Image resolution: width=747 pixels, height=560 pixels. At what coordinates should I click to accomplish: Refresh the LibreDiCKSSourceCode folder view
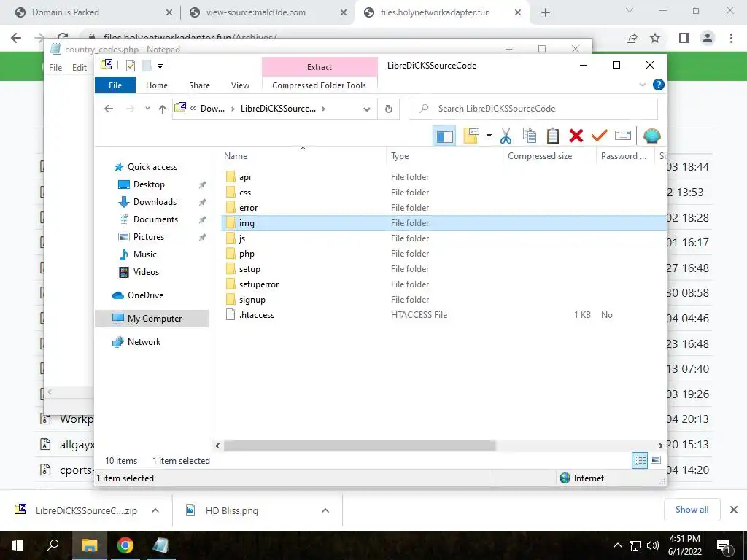[389, 109]
